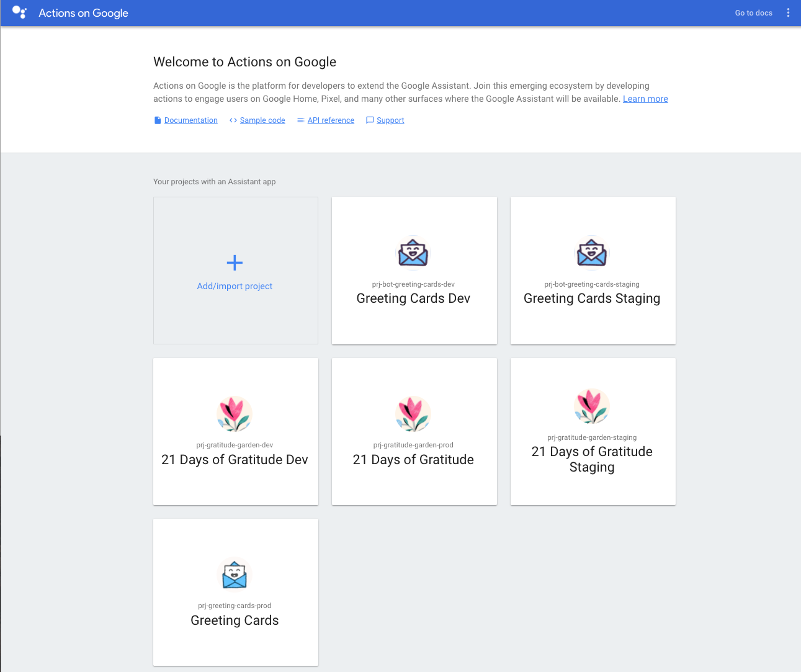
Task: Click the Your projects with an Assistant app label
Action: click(214, 182)
